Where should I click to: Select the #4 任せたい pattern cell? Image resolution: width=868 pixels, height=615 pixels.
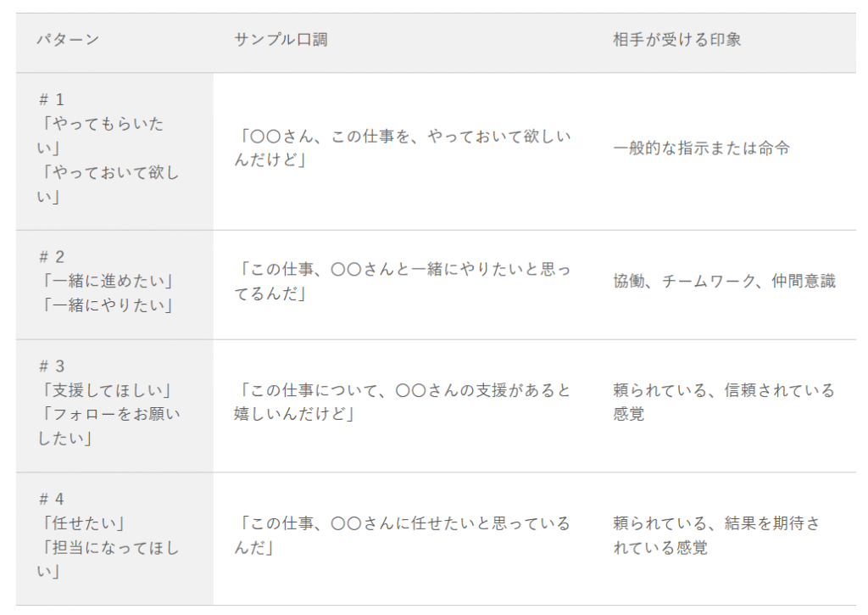click(114, 540)
